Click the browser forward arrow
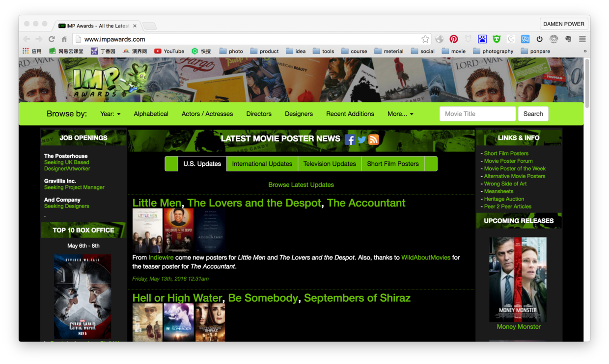 pos(39,39)
